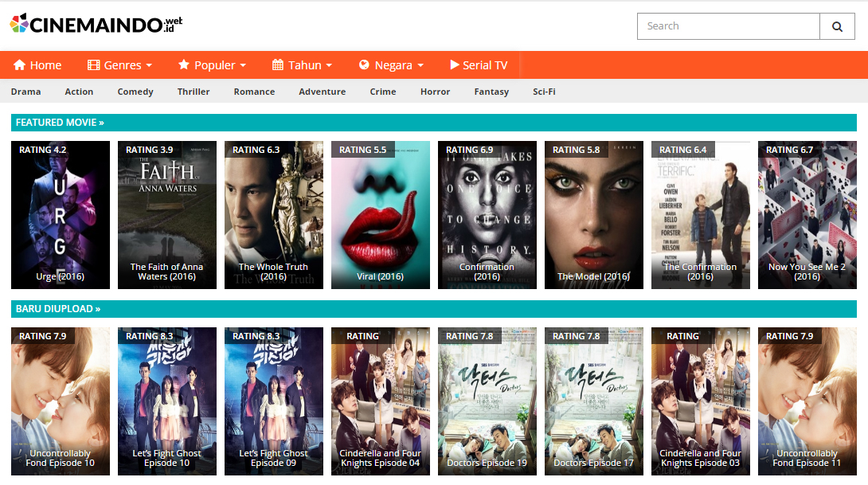The image size is (868, 485).
Task: Expand the Negara dropdown arrow
Action: (x=420, y=65)
